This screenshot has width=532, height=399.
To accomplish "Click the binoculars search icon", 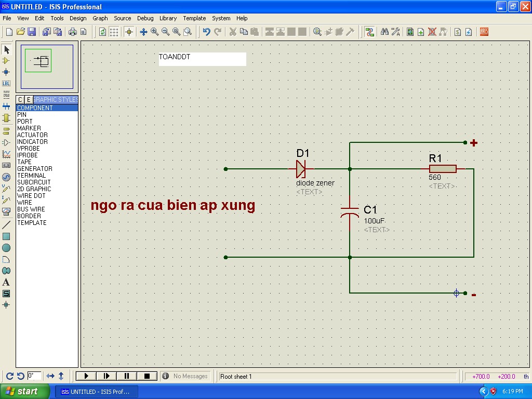I will tap(384, 32).
